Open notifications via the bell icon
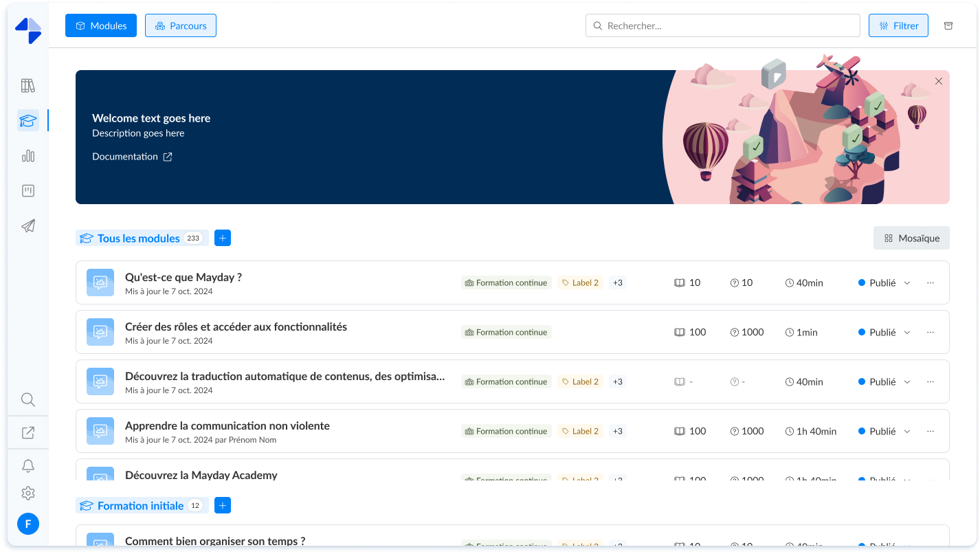The width and height of the screenshot is (980, 554). tap(27, 465)
